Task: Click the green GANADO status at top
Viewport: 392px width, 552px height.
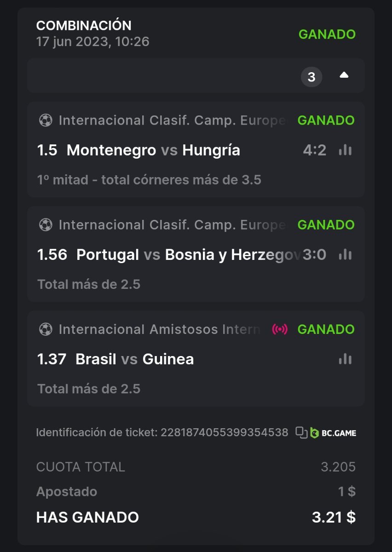Action: [327, 34]
